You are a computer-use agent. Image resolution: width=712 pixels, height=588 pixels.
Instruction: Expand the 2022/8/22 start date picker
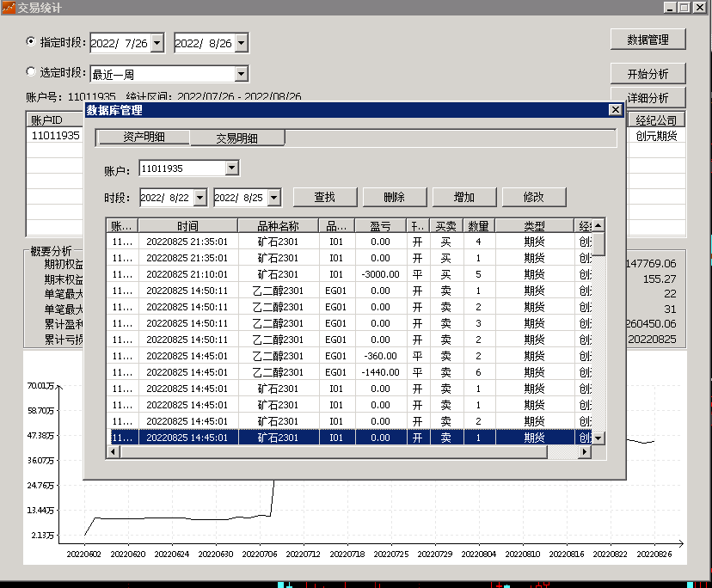(x=199, y=198)
